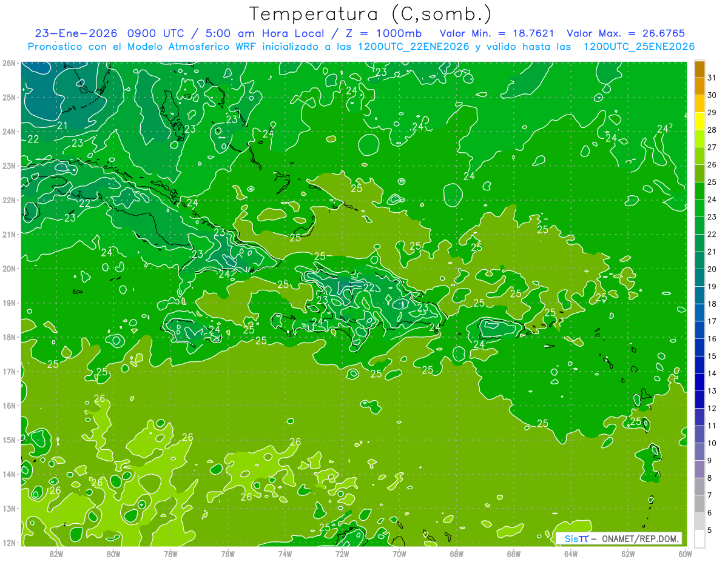The width and height of the screenshot is (728, 562).
Task: Click the teal swatch between 19 and 20
Action: [x=699, y=278]
